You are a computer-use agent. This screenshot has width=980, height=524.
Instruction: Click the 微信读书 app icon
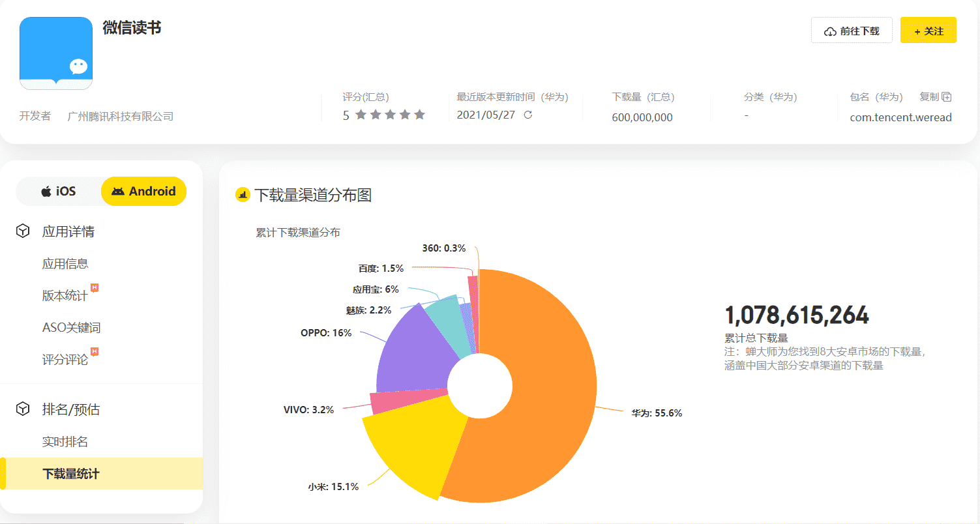coord(56,53)
